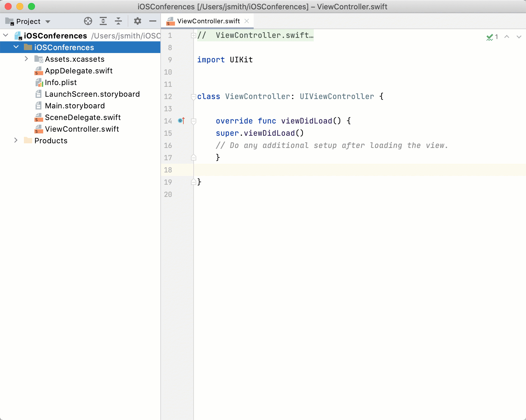Jump to previous highlighted error arrow
526x420 pixels.
pyautogui.click(x=507, y=37)
